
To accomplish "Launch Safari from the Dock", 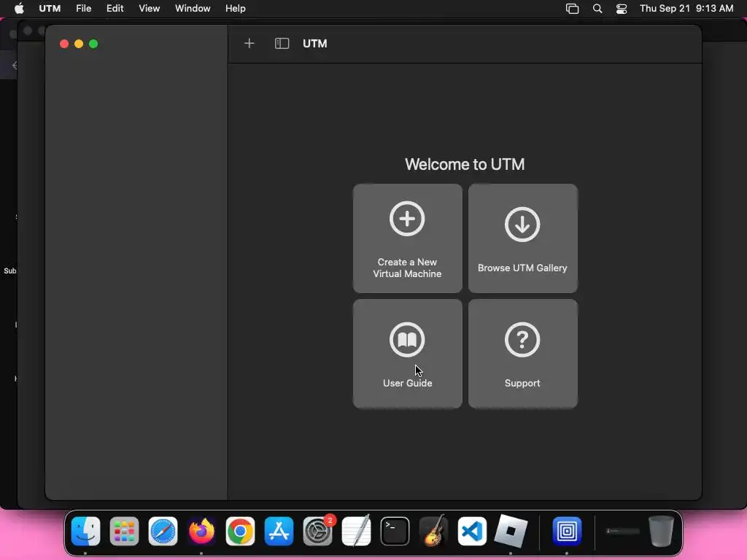I will pyautogui.click(x=163, y=531).
